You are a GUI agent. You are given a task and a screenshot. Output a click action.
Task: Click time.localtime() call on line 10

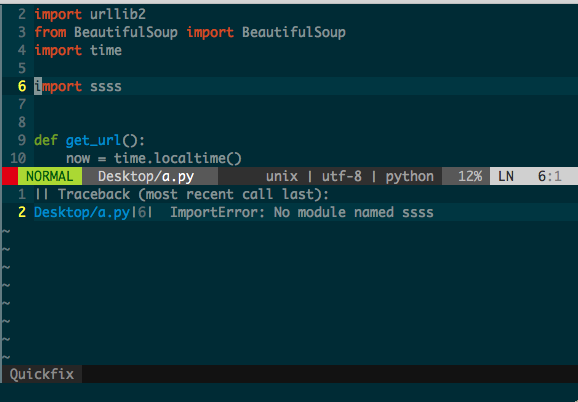pyautogui.click(x=178, y=158)
